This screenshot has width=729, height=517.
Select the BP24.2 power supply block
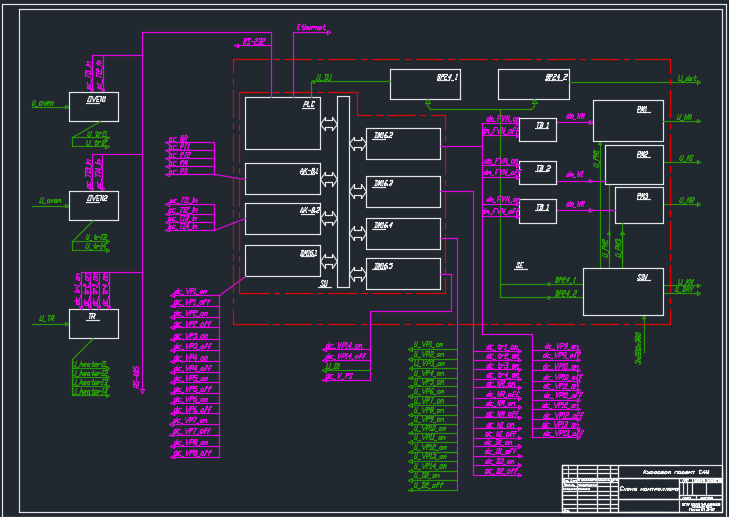point(533,85)
